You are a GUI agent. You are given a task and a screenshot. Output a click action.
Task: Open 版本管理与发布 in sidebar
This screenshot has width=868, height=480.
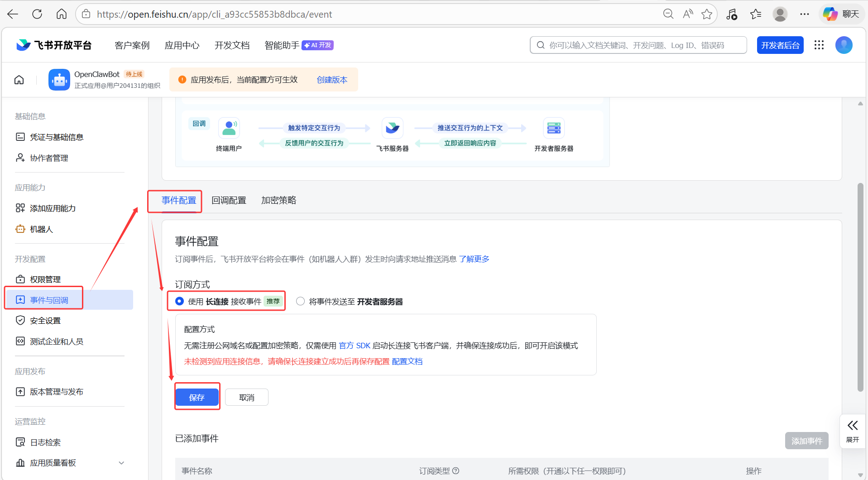coord(57,392)
